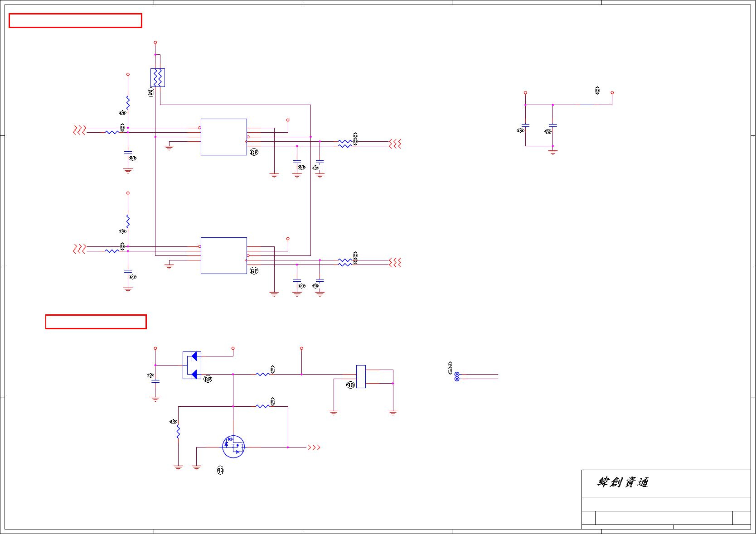
Task: Click the resistor pair on upper IC output lines
Action: (345, 144)
